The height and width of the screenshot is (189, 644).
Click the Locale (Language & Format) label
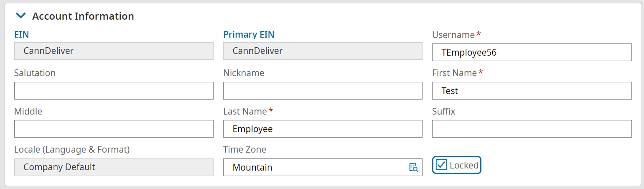[x=72, y=149]
